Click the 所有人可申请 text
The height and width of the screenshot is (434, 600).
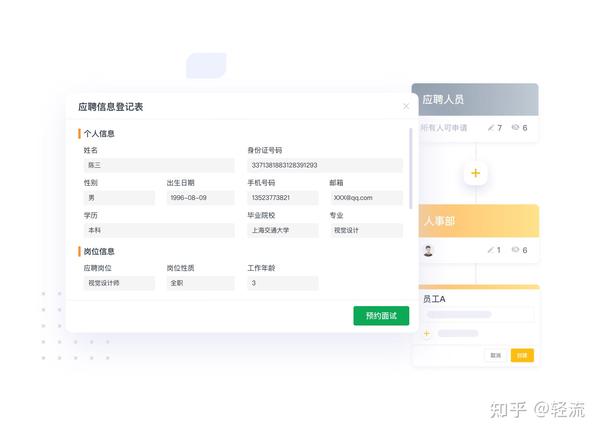click(x=444, y=128)
